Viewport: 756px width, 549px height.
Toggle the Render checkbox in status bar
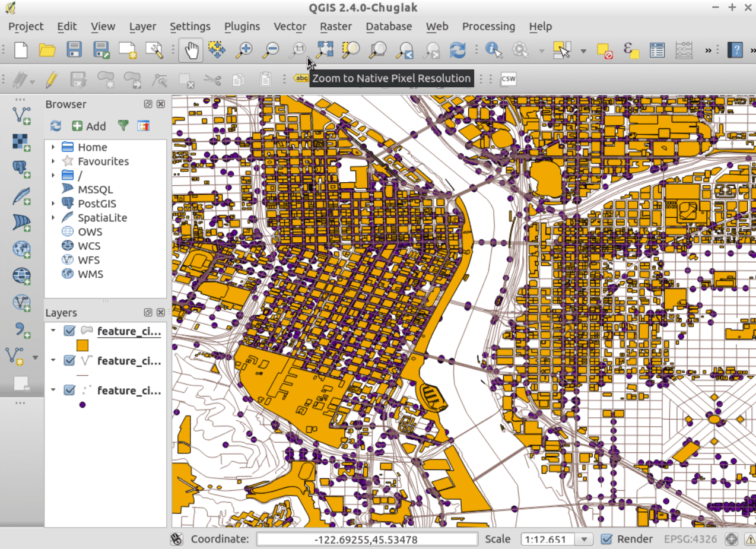(x=606, y=539)
